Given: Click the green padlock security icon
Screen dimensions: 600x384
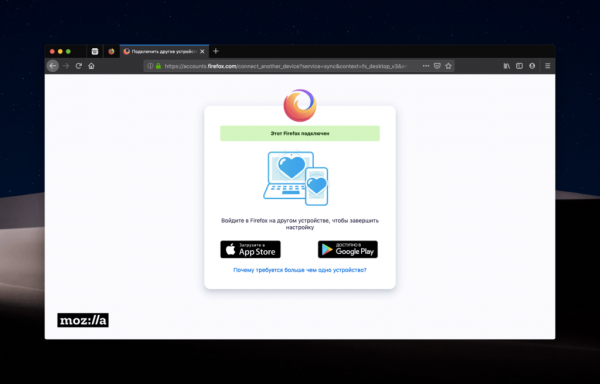Looking at the screenshot, I should tap(158, 66).
